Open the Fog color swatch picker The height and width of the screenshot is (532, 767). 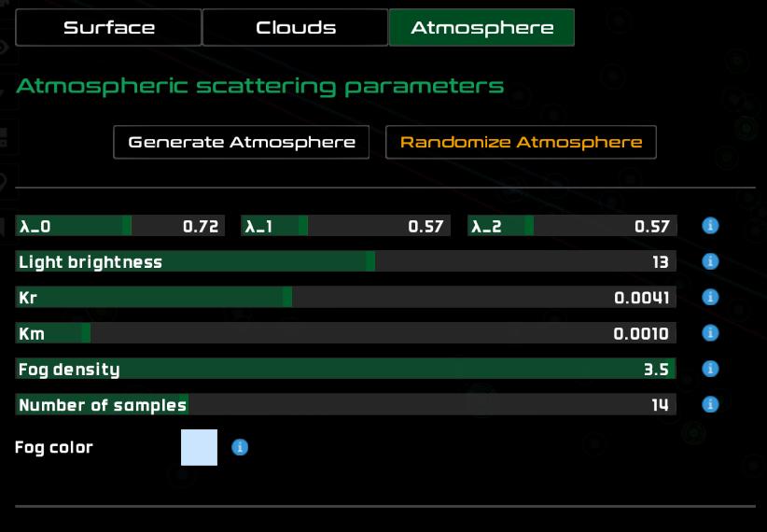pos(199,447)
